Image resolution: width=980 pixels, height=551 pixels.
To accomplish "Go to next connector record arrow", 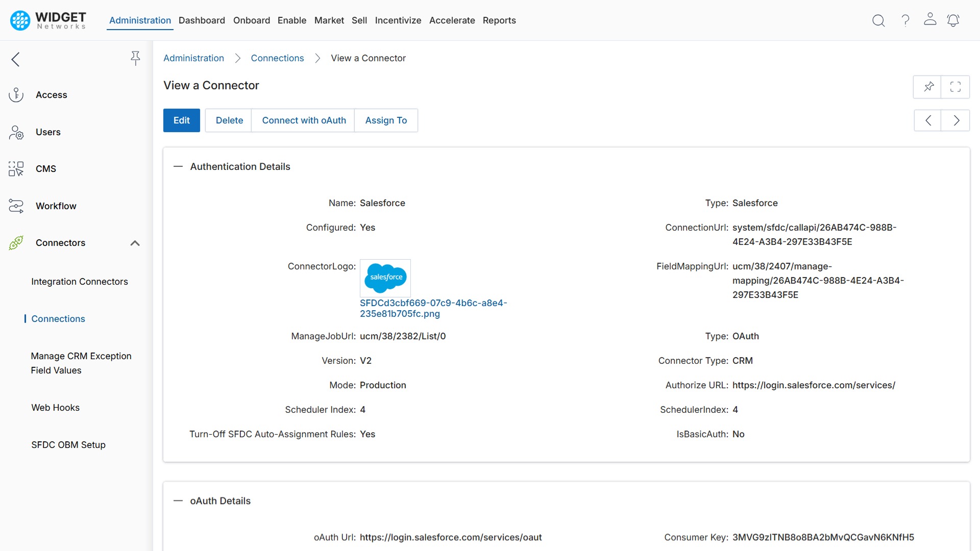I will coord(956,120).
